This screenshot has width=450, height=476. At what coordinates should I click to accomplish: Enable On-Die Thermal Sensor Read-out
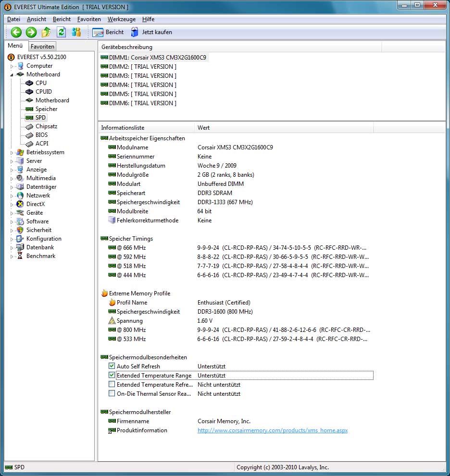112,393
